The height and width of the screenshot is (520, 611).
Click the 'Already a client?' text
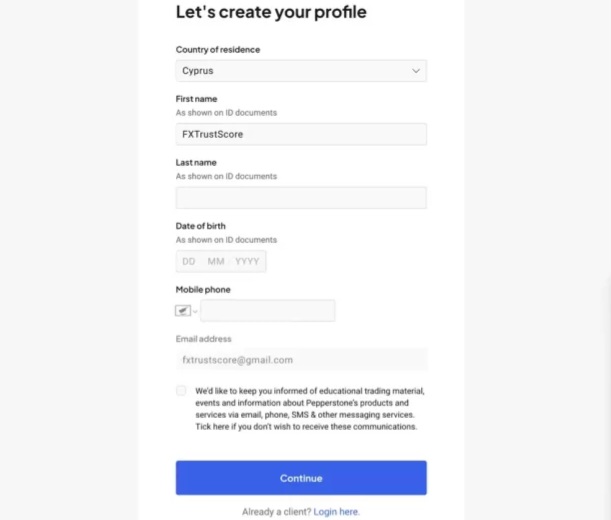[276, 512]
